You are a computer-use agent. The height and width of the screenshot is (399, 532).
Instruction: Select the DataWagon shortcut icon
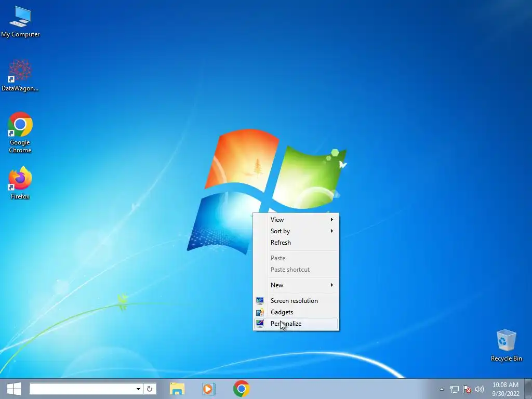tap(20, 75)
